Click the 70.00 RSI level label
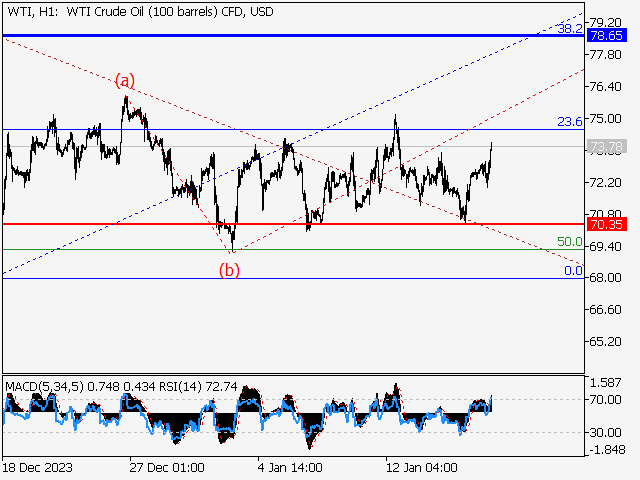Image resolution: width=640 pixels, height=480 pixels. pos(605,399)
